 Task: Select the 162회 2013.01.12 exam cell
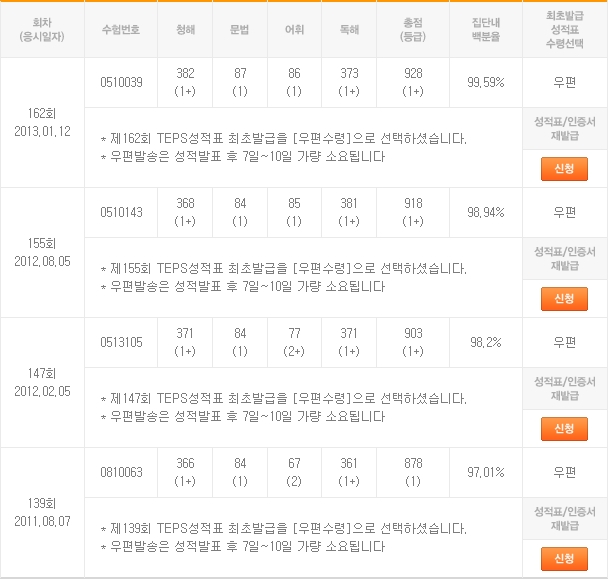pyautogui.click(x=43, y=122)
